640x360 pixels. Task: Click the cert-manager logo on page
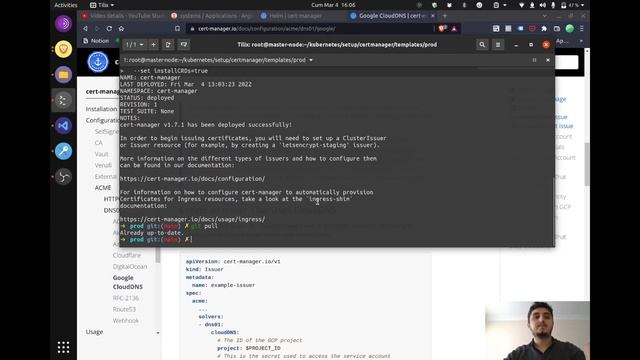tap(98, 62)
